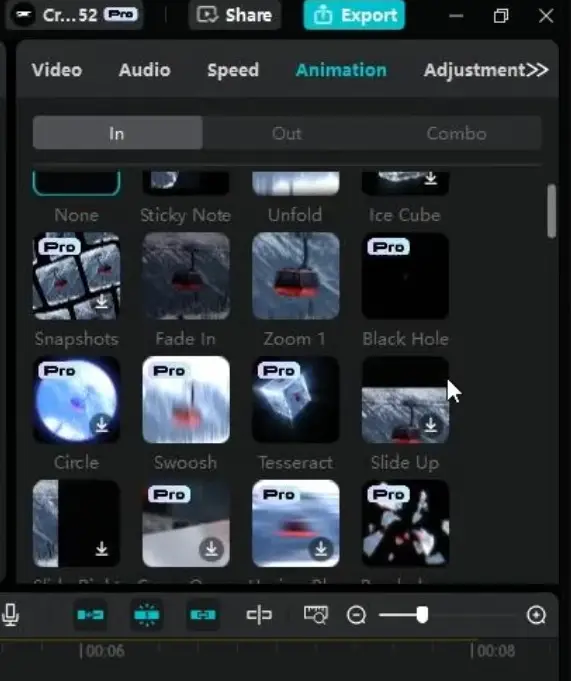
Task: Click the timeline zoom slider handle
Action: [422, 615]
